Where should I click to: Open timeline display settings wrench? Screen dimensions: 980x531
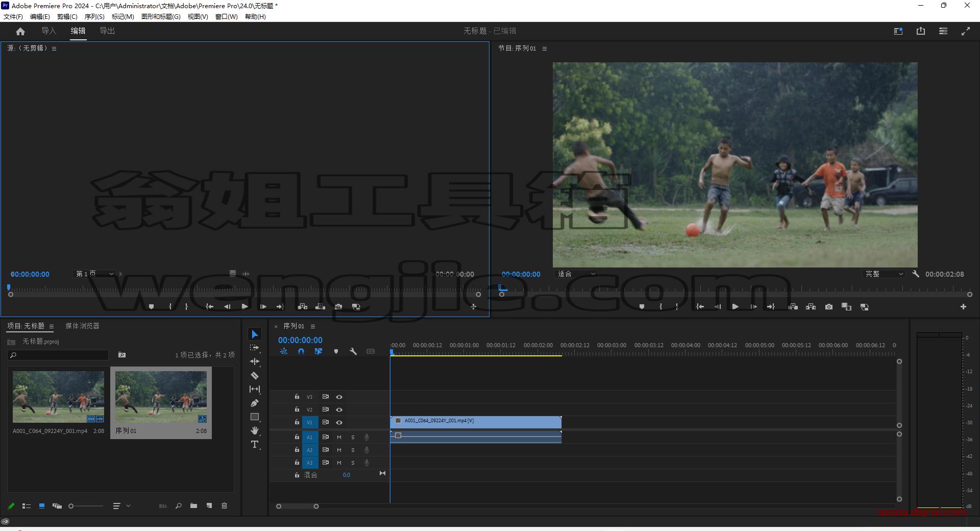[353, 351]
